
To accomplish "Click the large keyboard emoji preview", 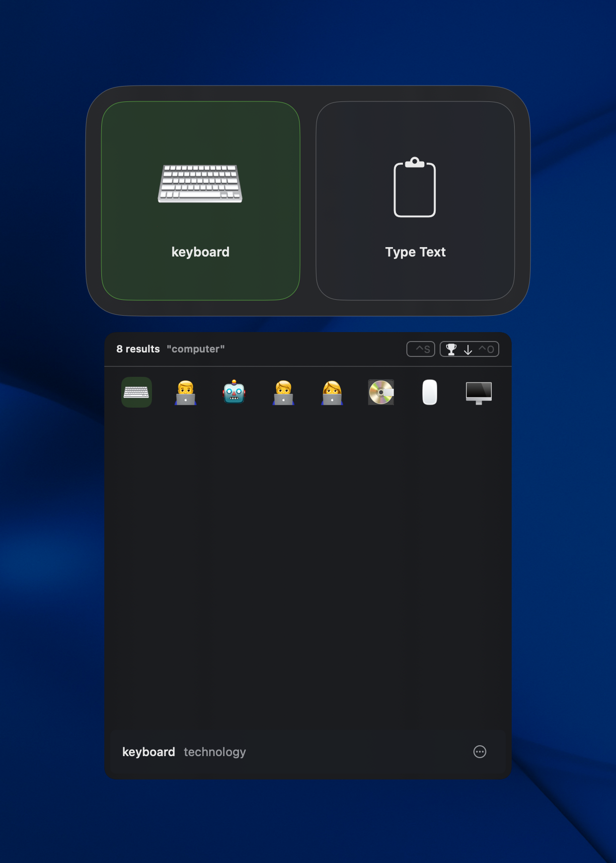I will [200, 183].
